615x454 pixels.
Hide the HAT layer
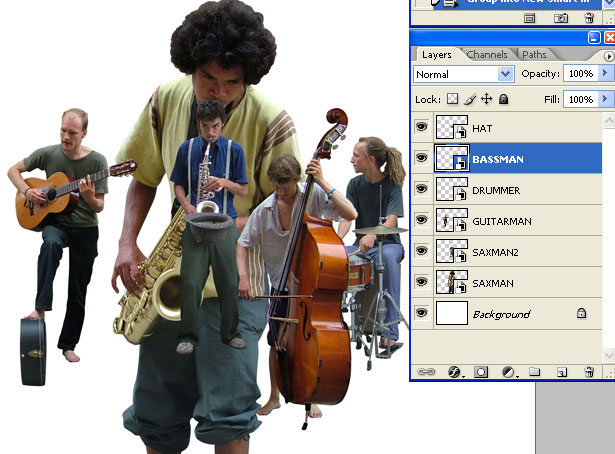(x=422, y=127)
